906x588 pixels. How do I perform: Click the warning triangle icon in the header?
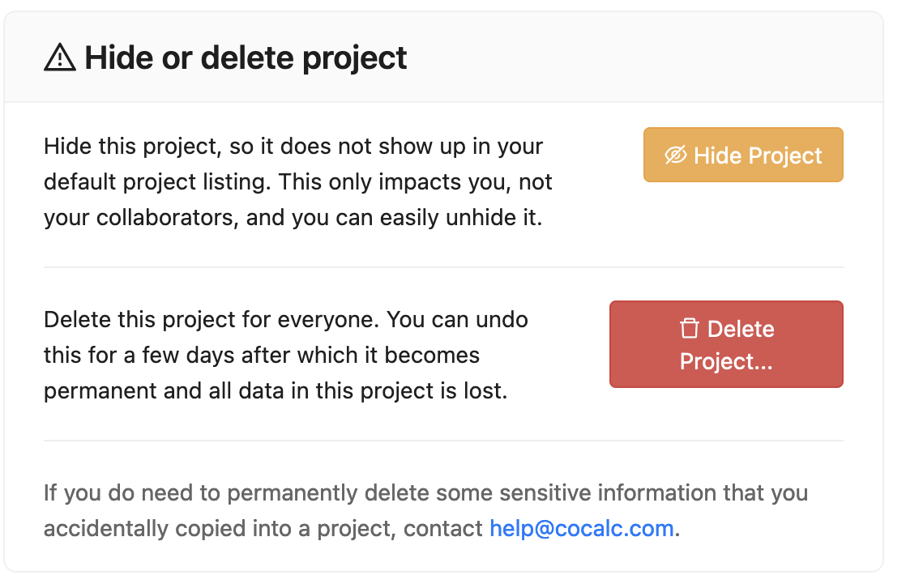click(x=60, y=58)
